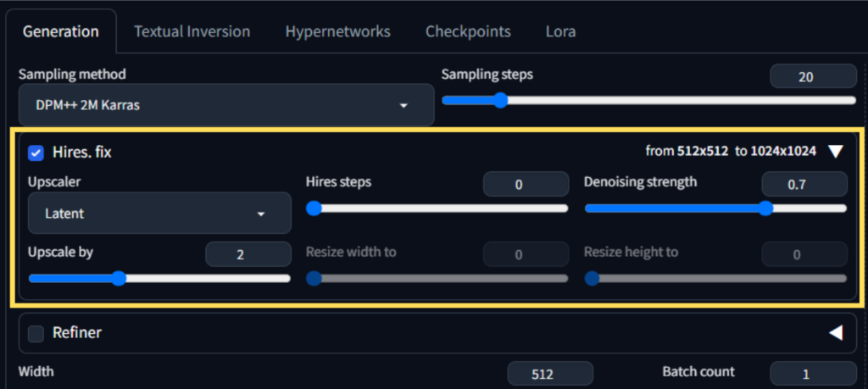Click the Batch count number field

click(813, 373)
